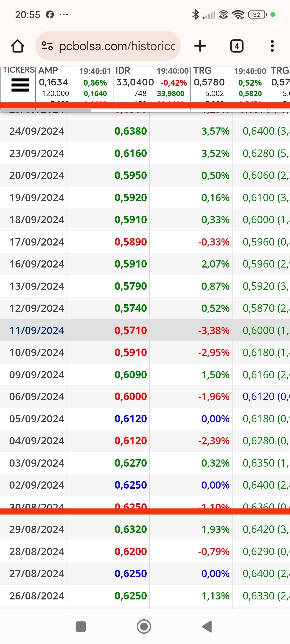Select the 1,93% change value
Image resolution: width=290 pixels, height=644 pixels.
[x=216, y=529]
